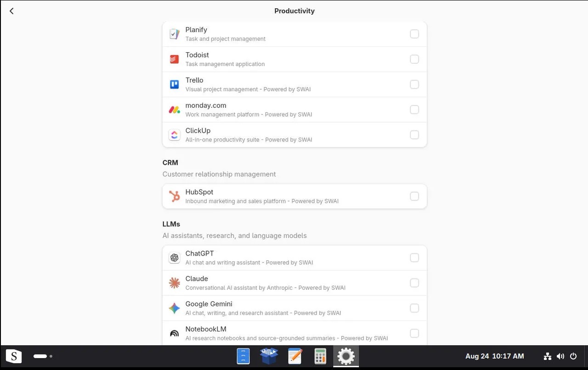Click the "Google Gemini" app name
The image size is (588, 370).
coord(209,304)
